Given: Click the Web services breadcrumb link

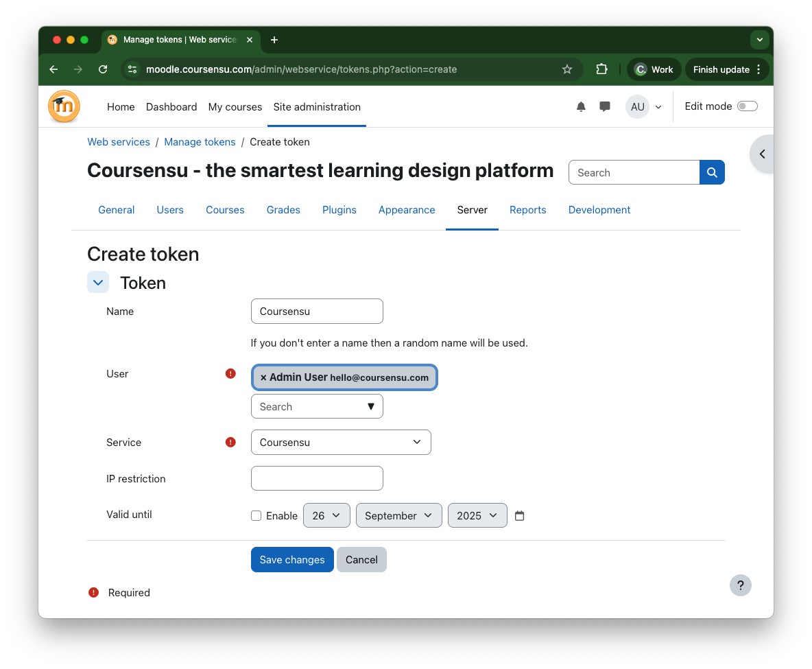Looking at the screenshot, I should 119,142.
